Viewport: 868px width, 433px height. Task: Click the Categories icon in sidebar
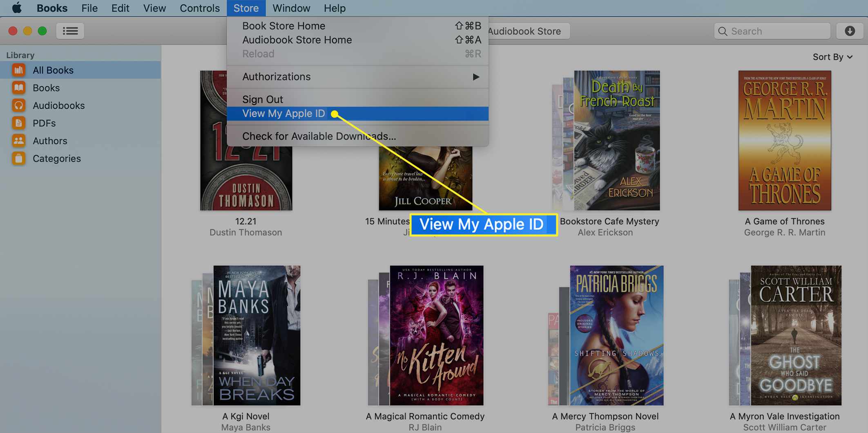[18, 158]
